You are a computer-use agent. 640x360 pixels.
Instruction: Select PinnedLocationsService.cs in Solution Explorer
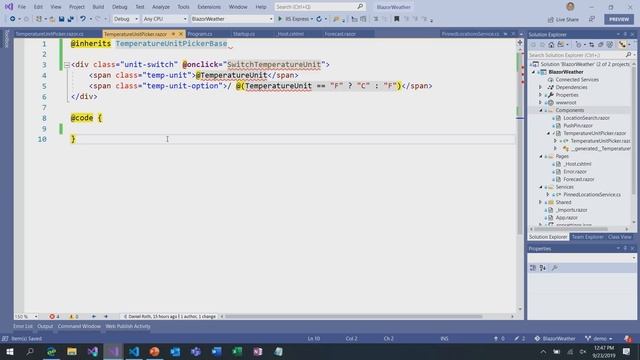(x=592, y=195)
